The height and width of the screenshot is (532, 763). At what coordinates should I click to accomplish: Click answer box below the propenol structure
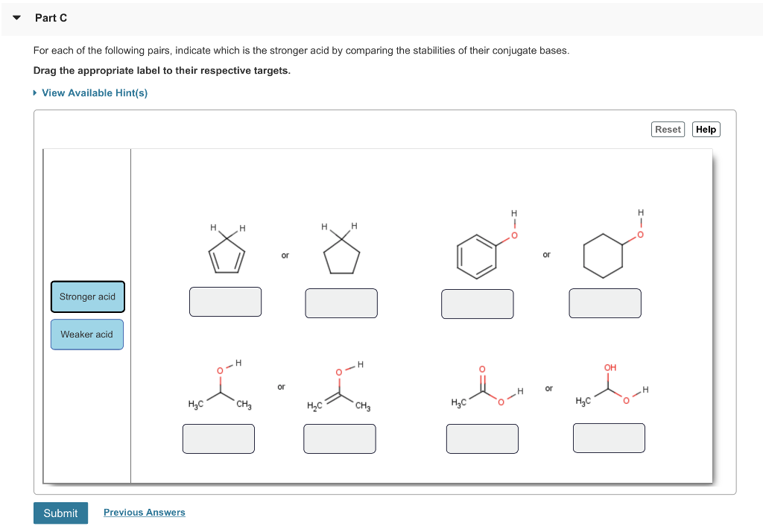(339, 438)
